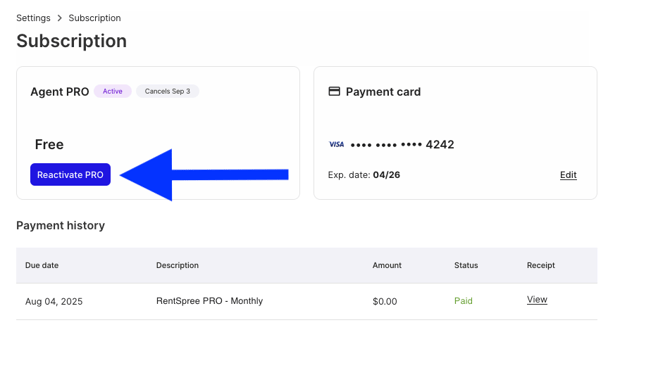The width and height of the screenshot is (670, 382).
Task: Click the Cancels Sep 3 badge
Action: click(x=168, y=91)
